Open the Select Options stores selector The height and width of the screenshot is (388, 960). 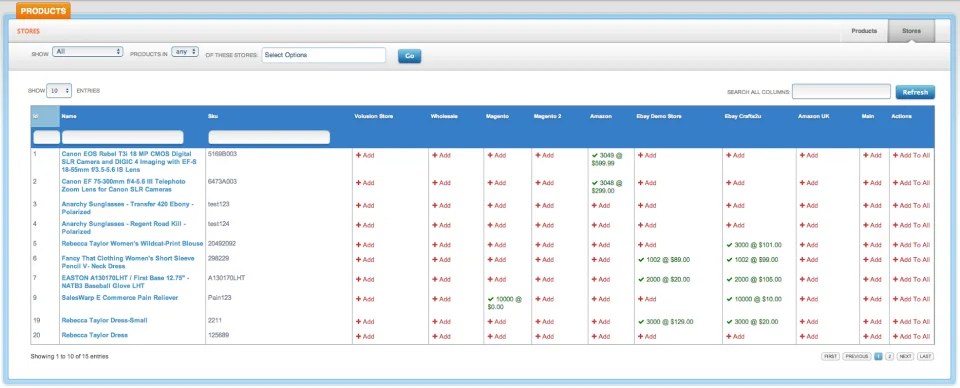pos(324,55)
